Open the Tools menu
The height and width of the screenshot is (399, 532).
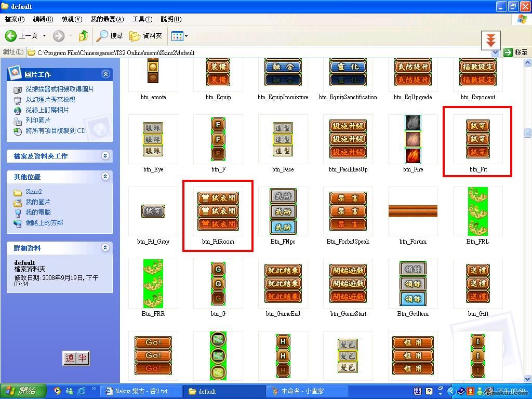(142, 19)
